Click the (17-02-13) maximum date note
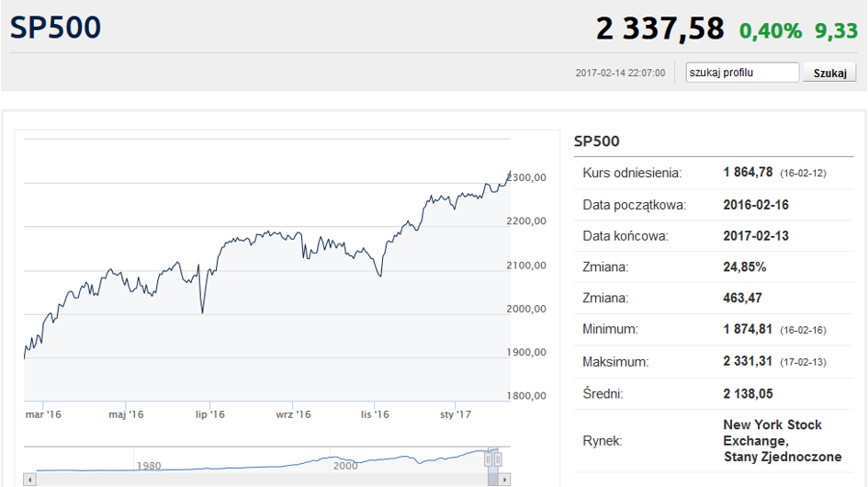Viewport: 868px width, 487px height. pyautogui.click(x=803, y=362)
